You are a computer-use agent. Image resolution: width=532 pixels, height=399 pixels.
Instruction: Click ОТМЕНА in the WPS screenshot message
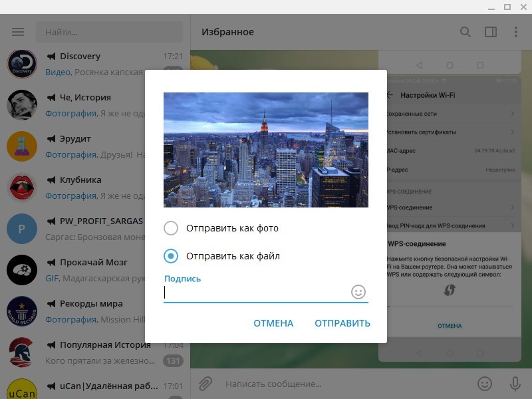point(450,326)
